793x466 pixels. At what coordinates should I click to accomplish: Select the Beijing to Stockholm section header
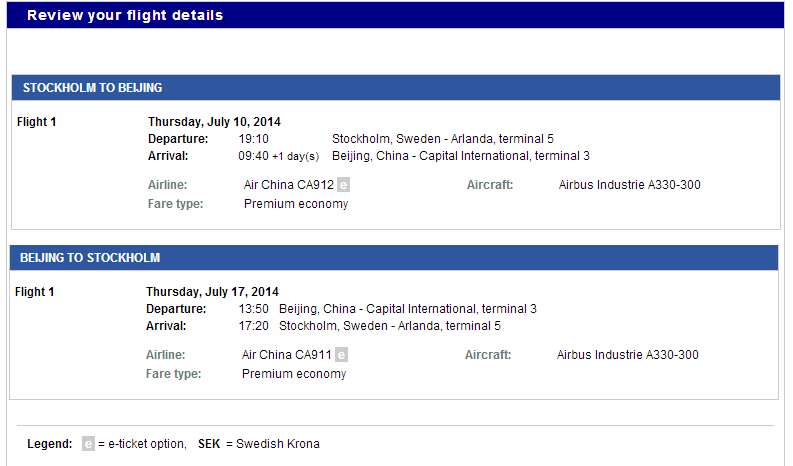(x=90, y=258)
